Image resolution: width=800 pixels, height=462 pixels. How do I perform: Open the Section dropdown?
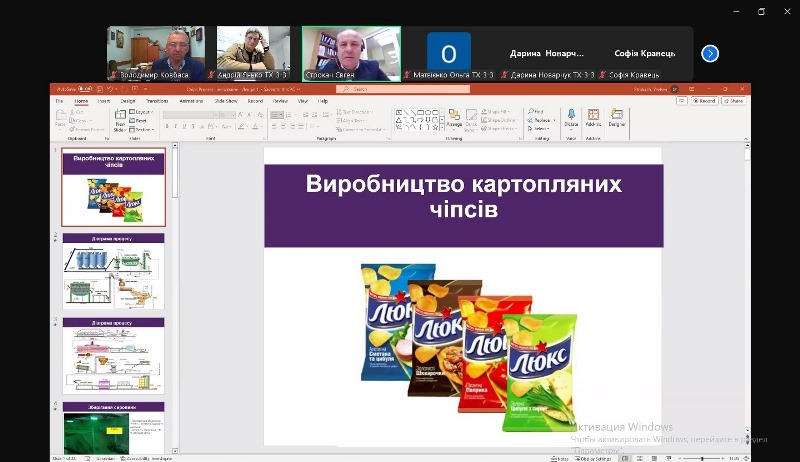[142, 130]
